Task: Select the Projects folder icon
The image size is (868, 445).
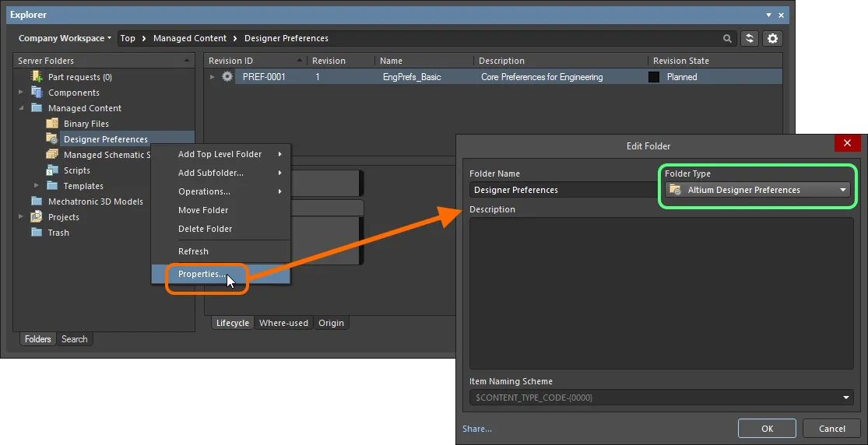Action: (x=37, y=217)
